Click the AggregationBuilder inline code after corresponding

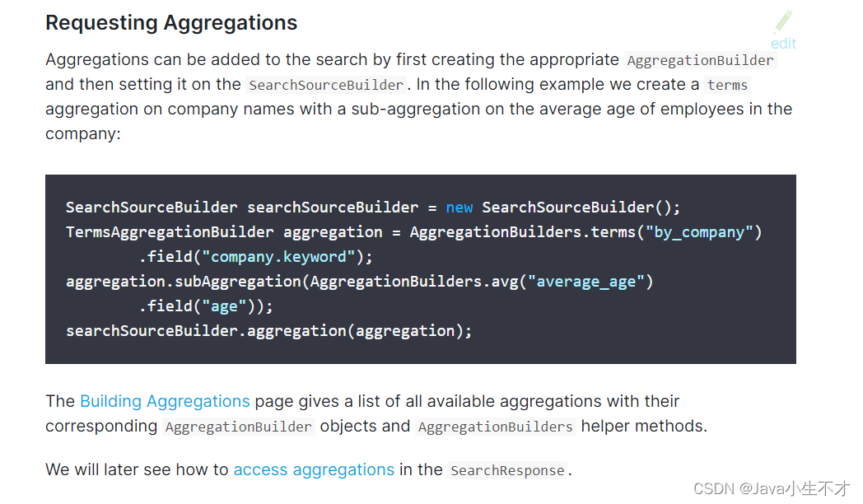coord(238,427)
